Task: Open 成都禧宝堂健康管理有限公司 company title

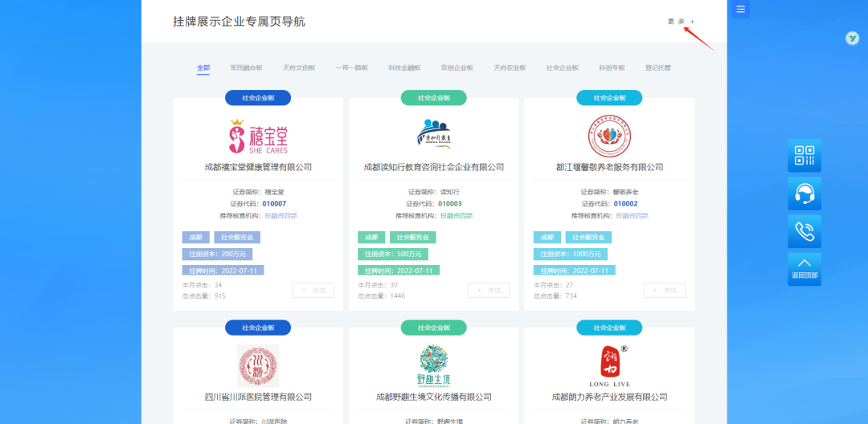Action: click(x=258, y=167)
